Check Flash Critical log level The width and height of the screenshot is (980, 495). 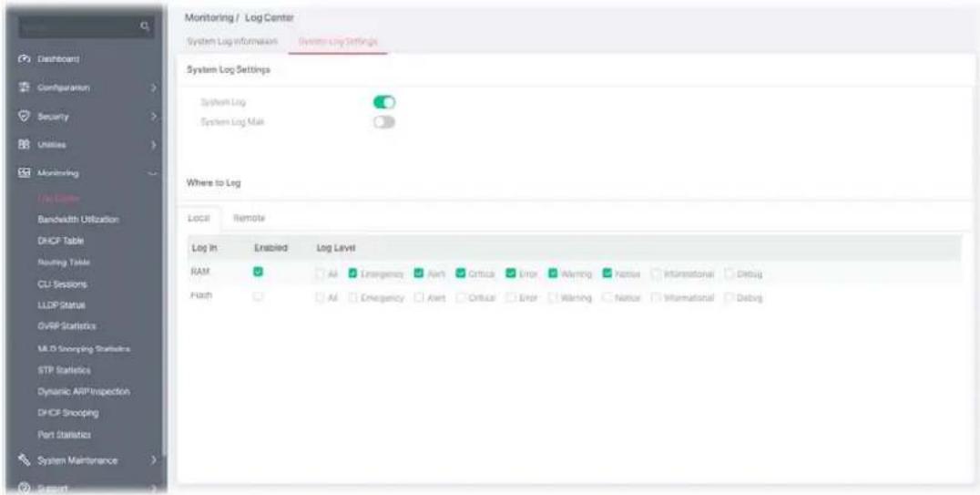coord(461,298)
